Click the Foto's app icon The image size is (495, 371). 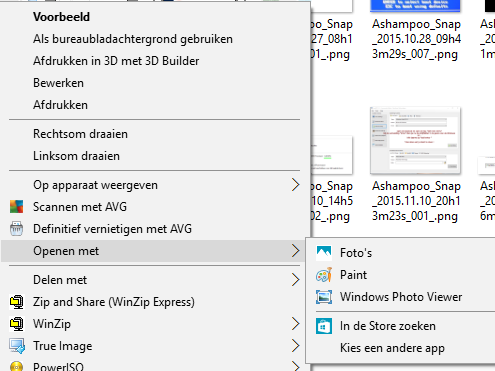coord(324,253)
